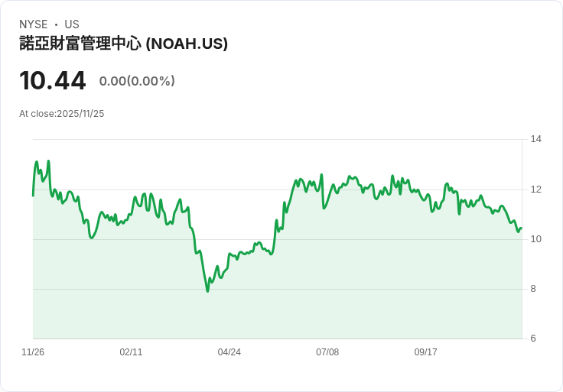Click the At close 2025/11/25 date text

[x=61, y=114]
